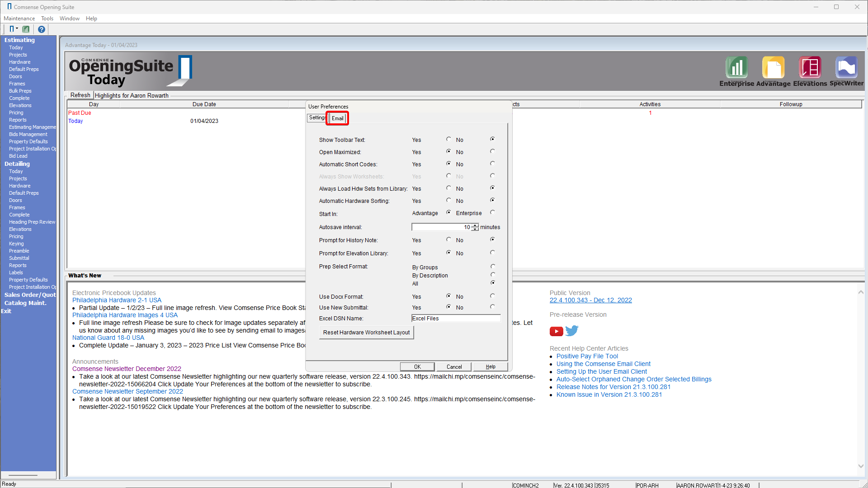Click the Followup column header
The width and height of the screenshot is (868, 488).
point(791,104)
